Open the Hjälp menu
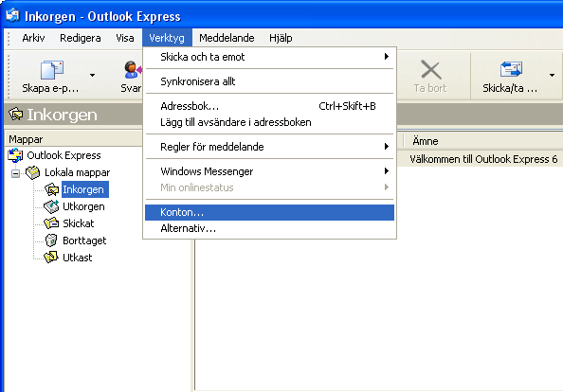This screenshot has height=392, width=563. [x=281, y=38]
